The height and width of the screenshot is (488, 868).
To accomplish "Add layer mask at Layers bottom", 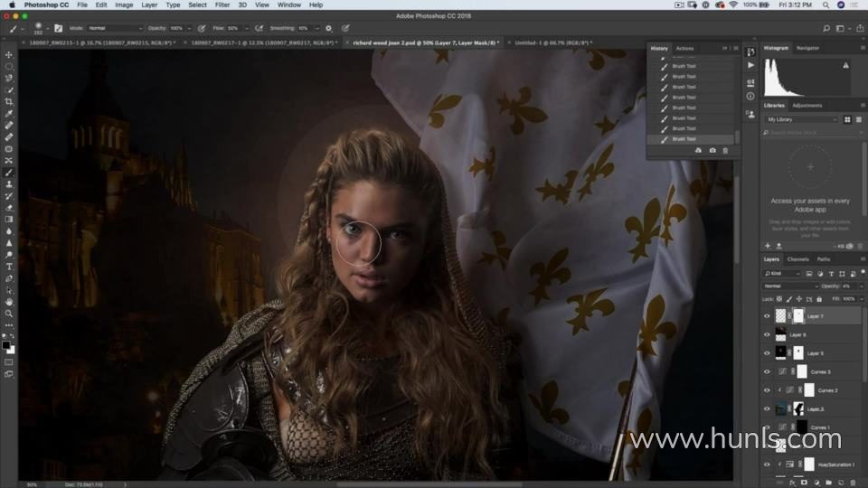I will tap(804, 483).
